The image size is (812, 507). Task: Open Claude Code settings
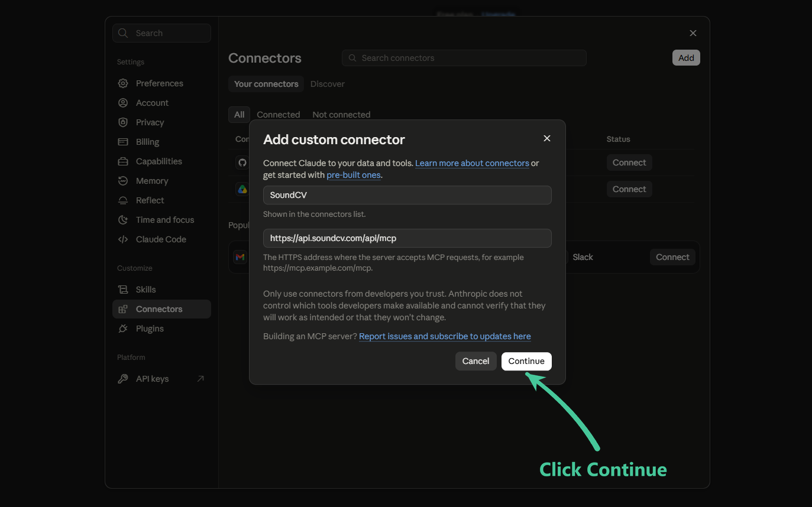click(x=161, y=239)
